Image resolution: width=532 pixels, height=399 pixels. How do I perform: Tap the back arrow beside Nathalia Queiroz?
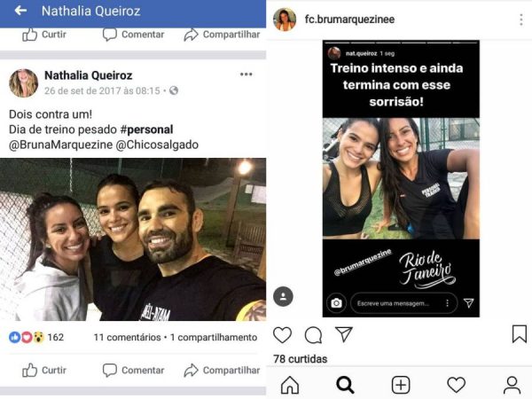(20, 11)
